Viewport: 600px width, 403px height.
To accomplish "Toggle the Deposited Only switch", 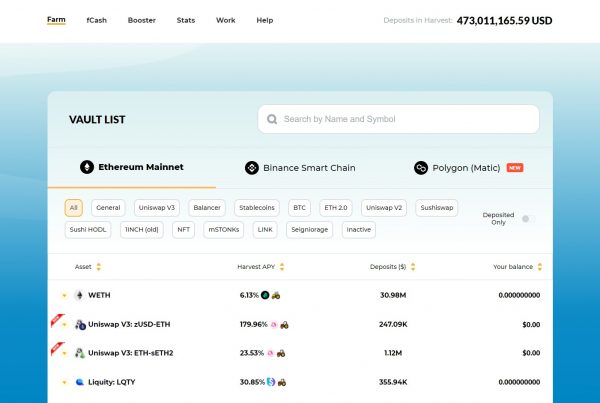I will 525,218.
